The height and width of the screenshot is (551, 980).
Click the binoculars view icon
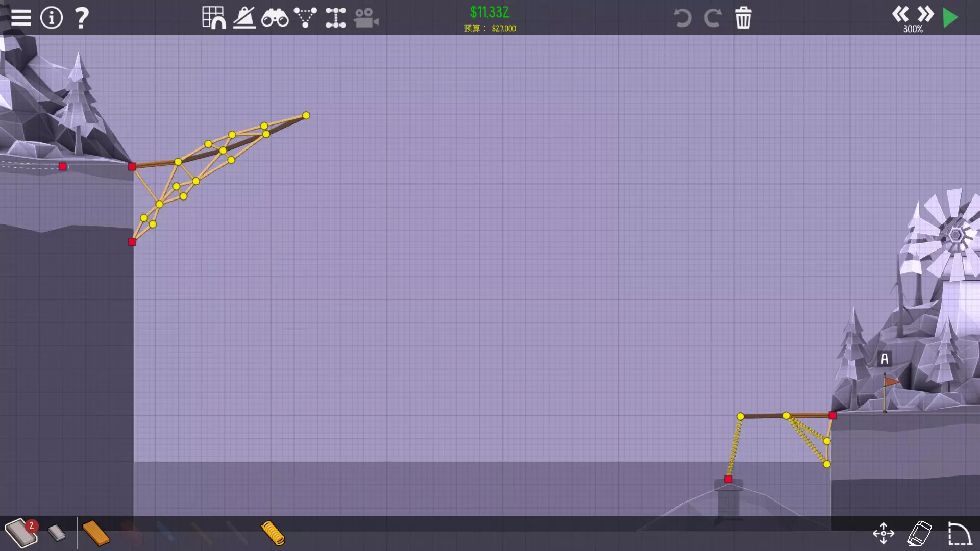(275, 18)
